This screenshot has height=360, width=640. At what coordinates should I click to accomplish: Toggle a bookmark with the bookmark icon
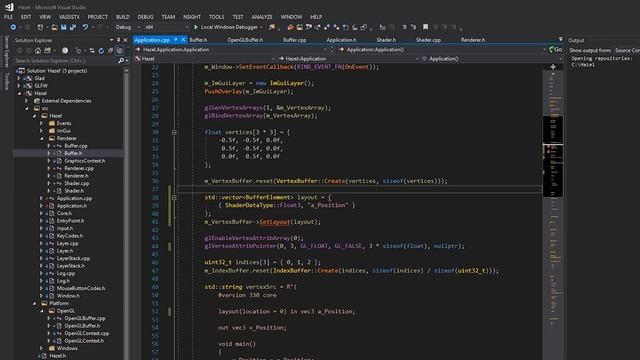(425, 27)
